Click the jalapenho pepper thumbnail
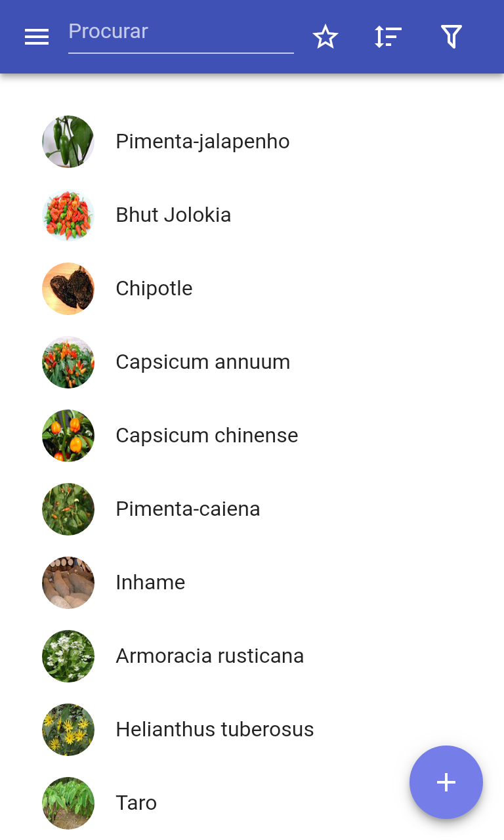 tap(68, 142)
